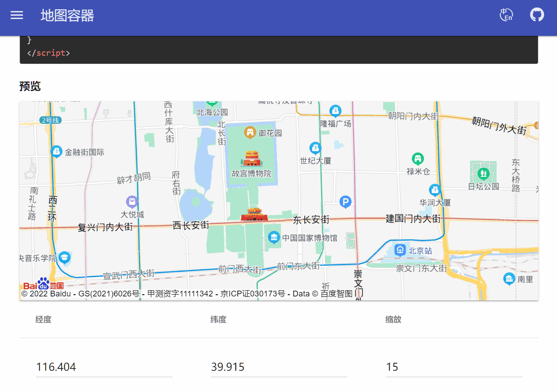557x392 pixels.
Task: Click the 隆福广场 marker icon
Action: [x=335, y=111]
